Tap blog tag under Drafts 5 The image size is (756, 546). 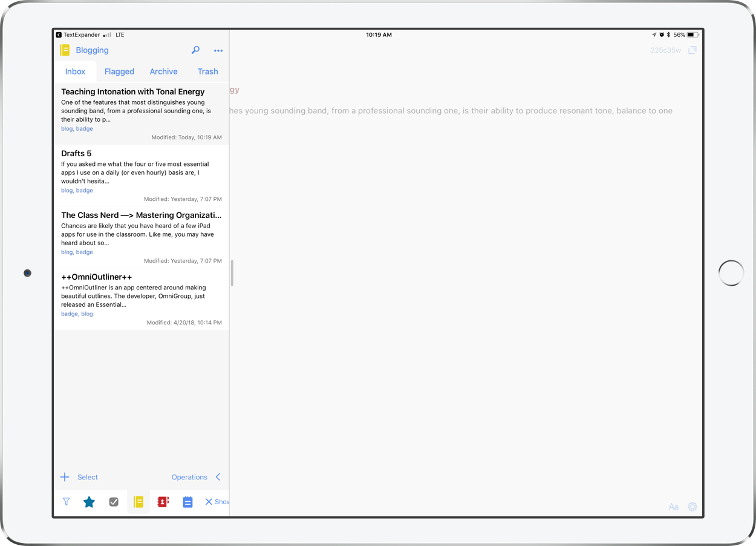click(x=67, y=190)
